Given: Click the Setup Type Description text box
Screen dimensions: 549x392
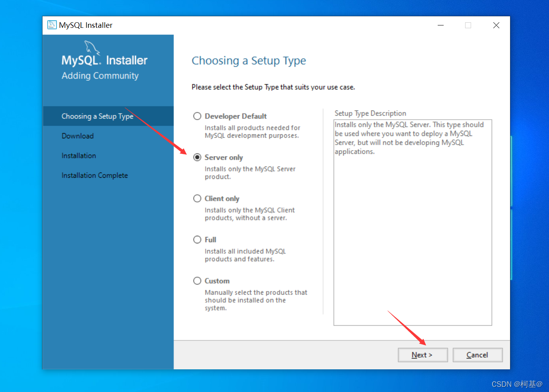Looking at the screenshot, I should point(413,223).
